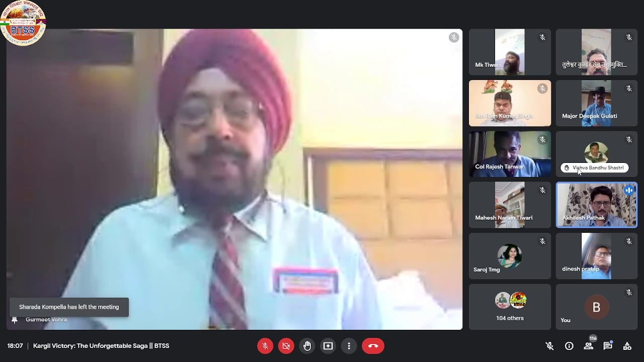Viewport: 644px width, 362px height.
Task: Click the mic-off icon on Mahesh Narain Tiwari's tile
Action: (x=542, y=191)
